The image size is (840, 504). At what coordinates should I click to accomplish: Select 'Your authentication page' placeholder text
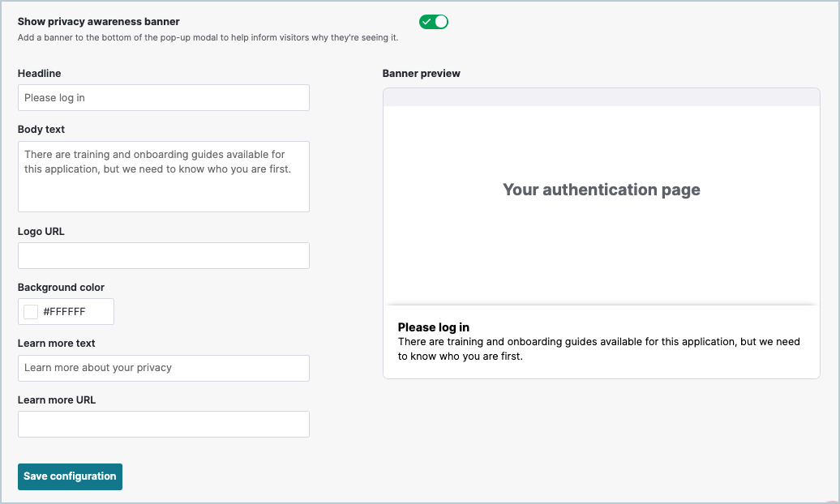click(601, 189)
